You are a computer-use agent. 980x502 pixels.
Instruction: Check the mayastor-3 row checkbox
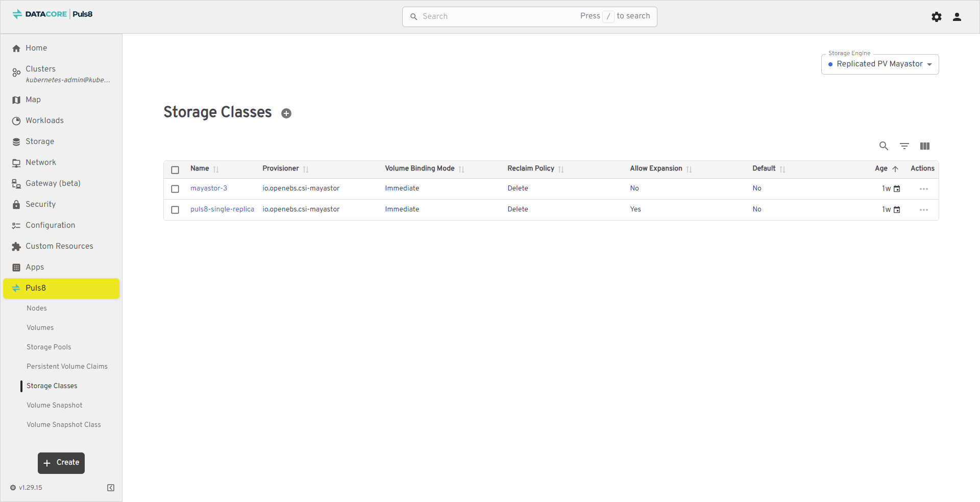point(175,189)
